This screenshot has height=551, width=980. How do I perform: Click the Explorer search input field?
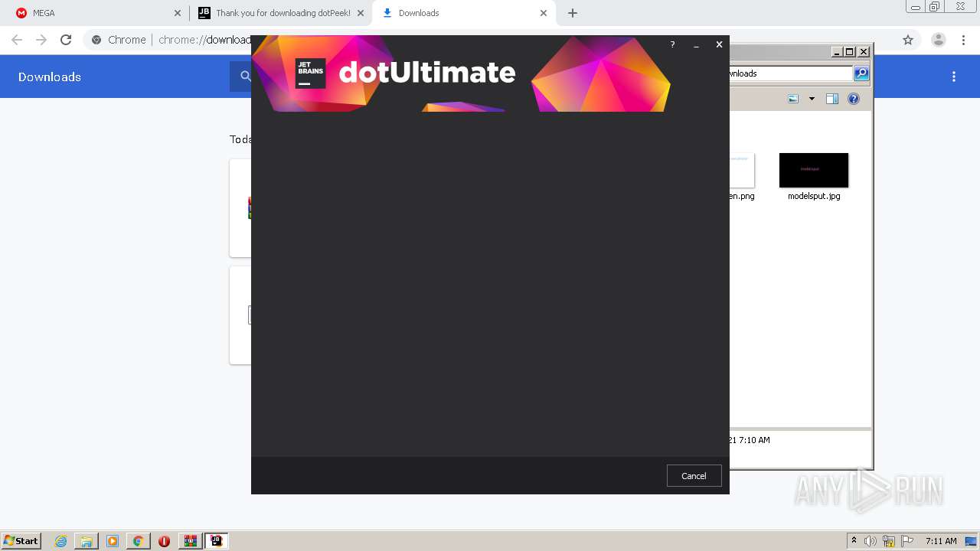click(x=791, y=73)
